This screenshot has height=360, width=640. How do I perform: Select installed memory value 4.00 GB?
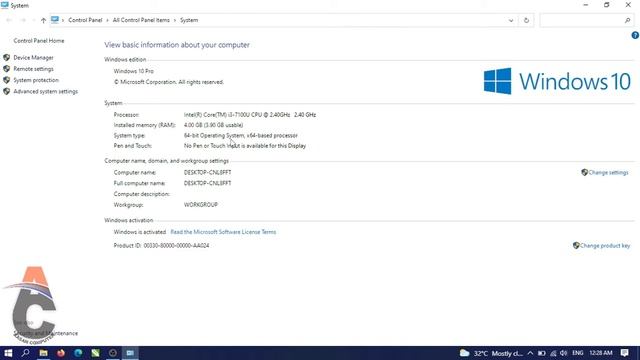click(x=213, y=125)
